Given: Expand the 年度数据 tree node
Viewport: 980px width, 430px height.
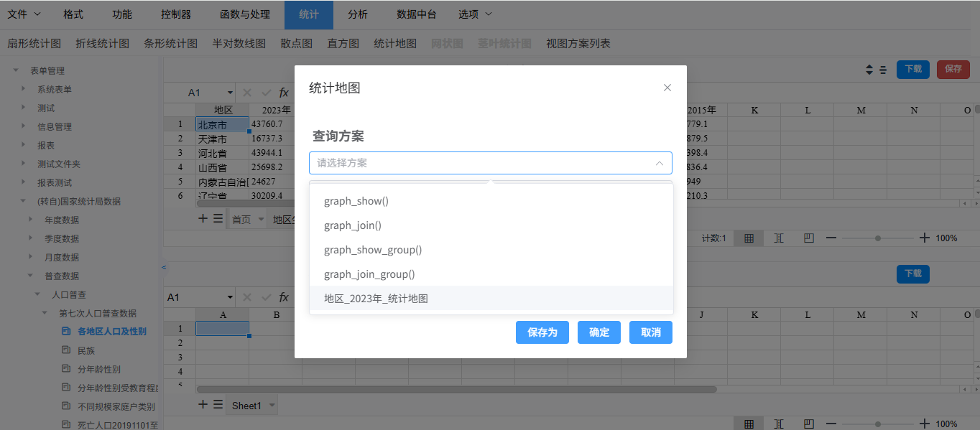Looking at the screenshot, I should point(30,220).
